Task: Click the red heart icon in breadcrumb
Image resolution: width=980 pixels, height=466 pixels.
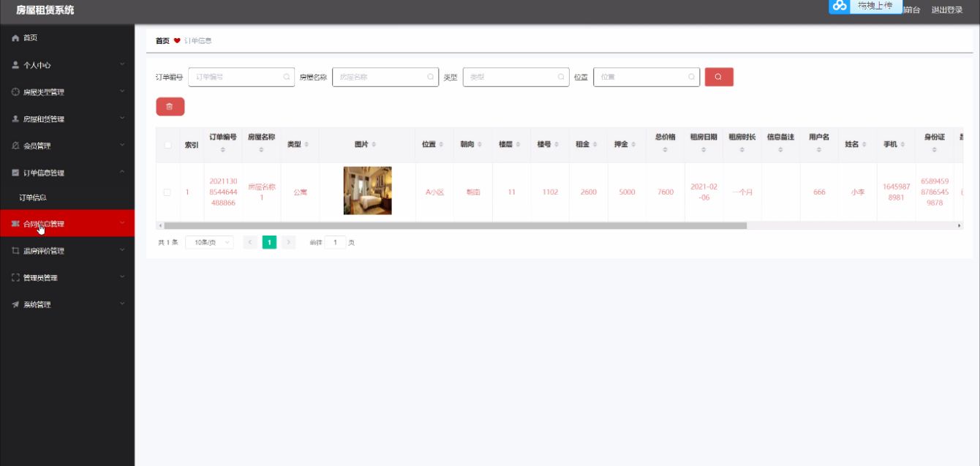Action: [x=177, y=41]
